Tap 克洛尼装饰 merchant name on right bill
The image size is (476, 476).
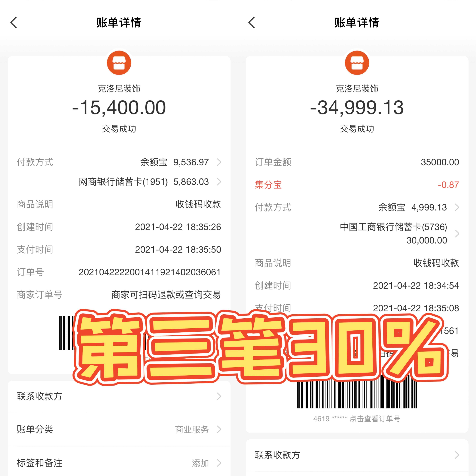(357, 89)
